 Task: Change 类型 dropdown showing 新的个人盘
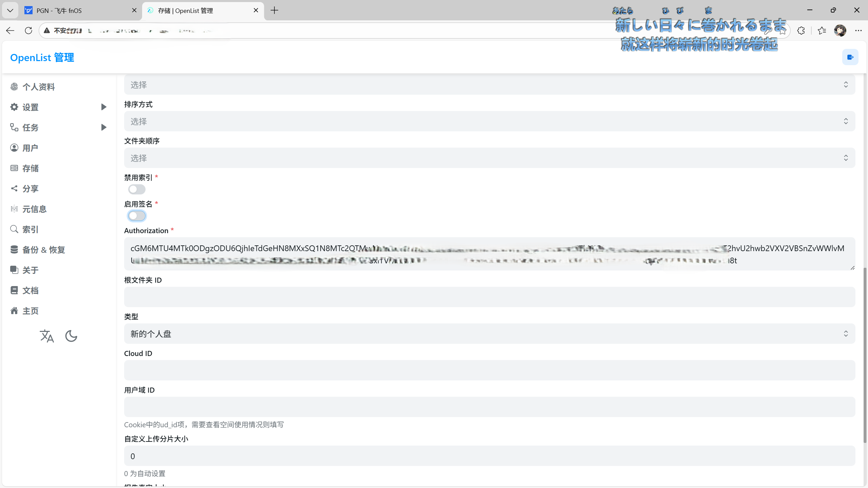coord(489,334)
